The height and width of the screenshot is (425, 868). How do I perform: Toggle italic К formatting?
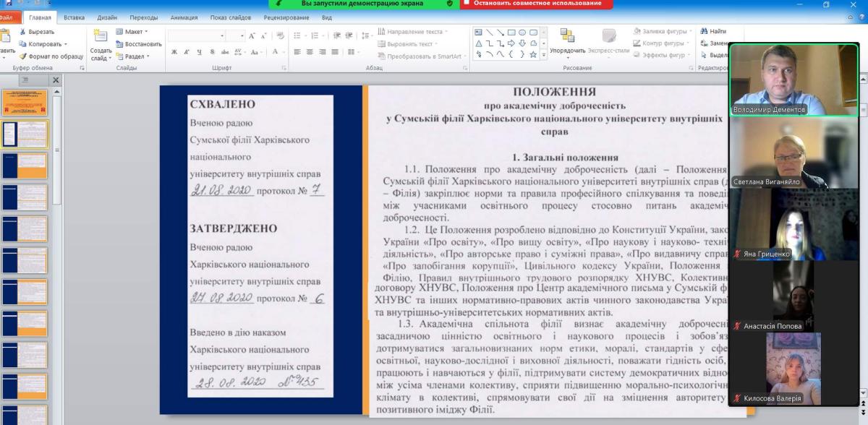(x=185, y=51)
